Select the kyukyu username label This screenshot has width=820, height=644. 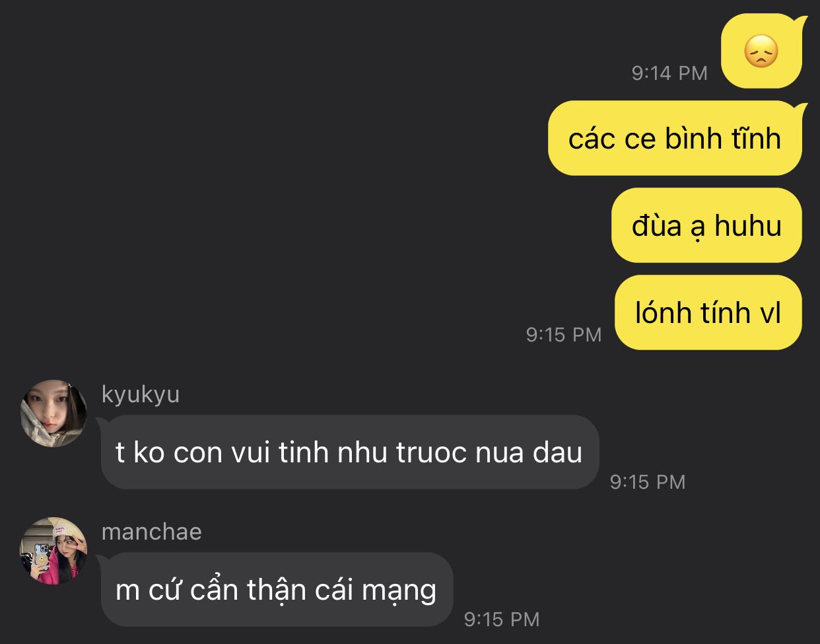pyautogui.click(x=141, y=394)
